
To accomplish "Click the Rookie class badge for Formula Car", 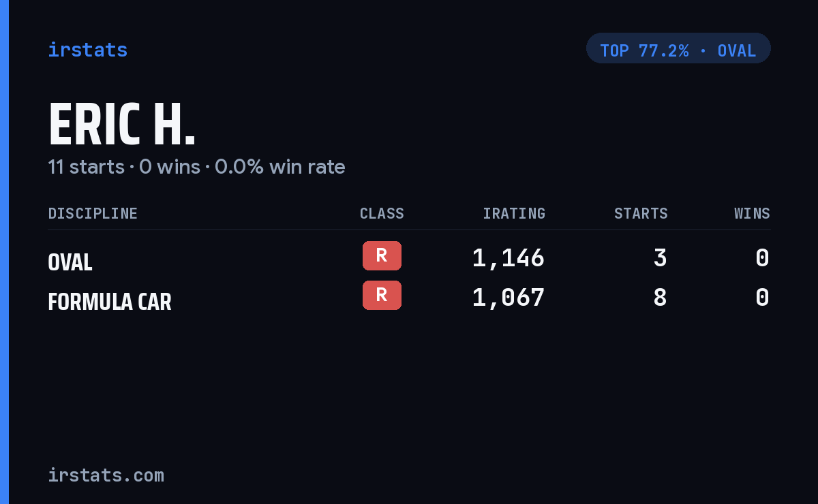I will coord(382,295).
